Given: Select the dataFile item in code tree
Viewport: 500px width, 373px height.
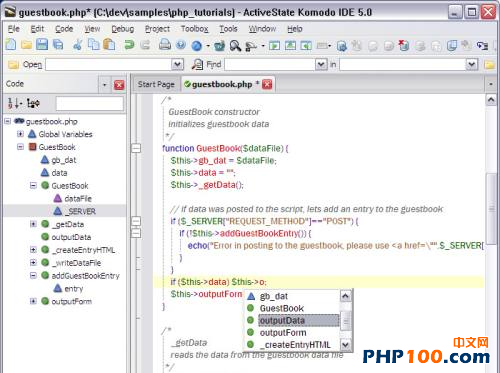Looking at the screenshot, I should click(78, 198).
